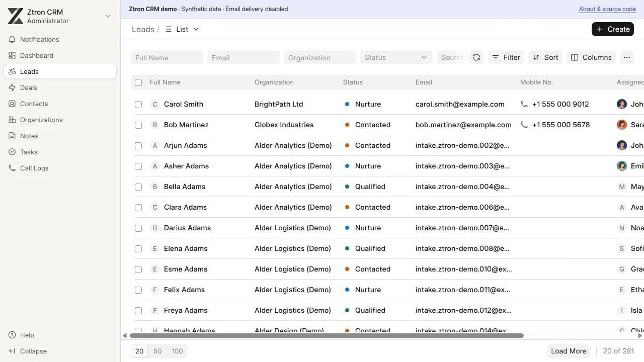Click the F initial badge beside Freya Adams
The width and height of the screenshot is (644, 362).
pos(155,310)
